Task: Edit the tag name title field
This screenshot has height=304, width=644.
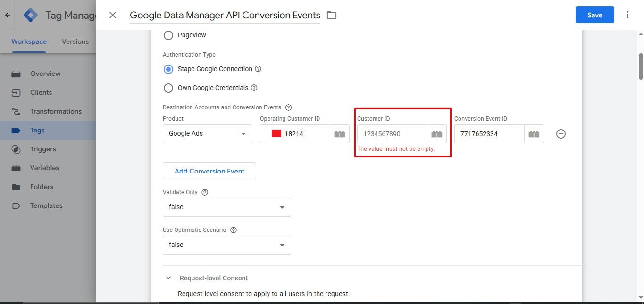Action: click(x=225, y=15)
